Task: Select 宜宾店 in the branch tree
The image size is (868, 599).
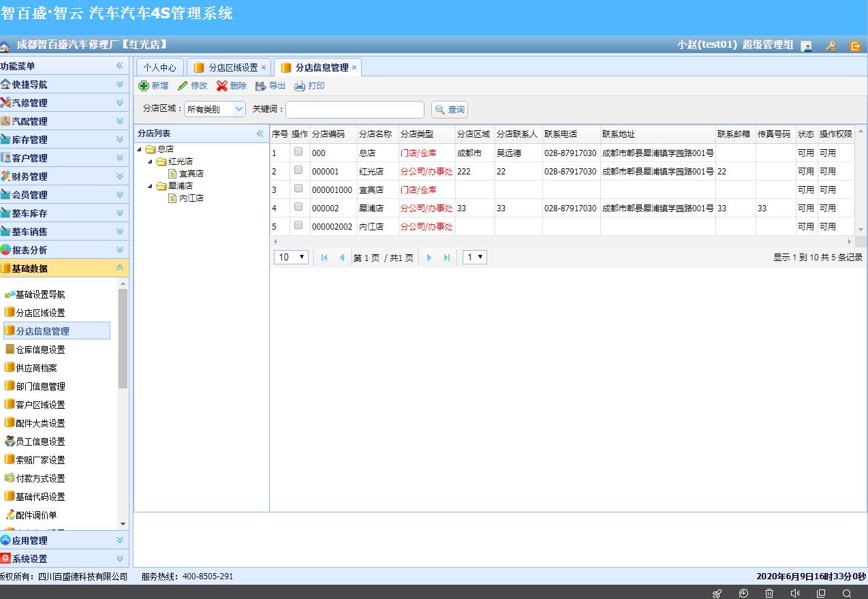Action: tap(191, 174)
